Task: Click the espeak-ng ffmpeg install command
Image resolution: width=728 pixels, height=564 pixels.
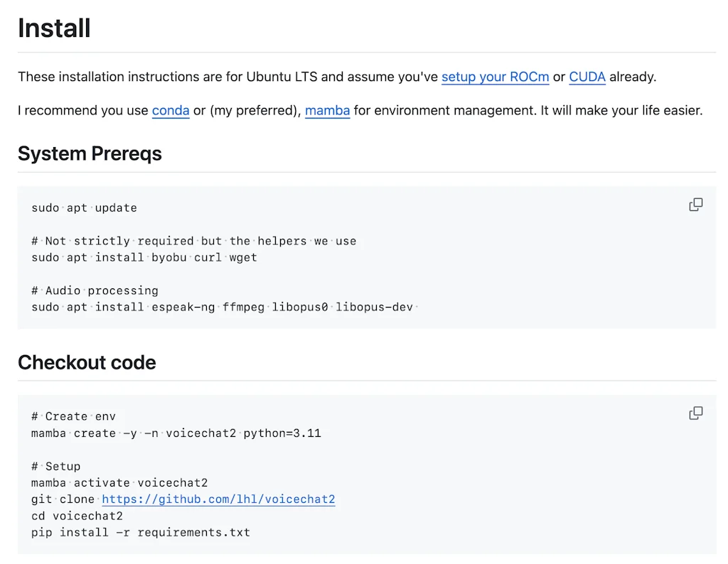Action: click(x=223, y=307)
